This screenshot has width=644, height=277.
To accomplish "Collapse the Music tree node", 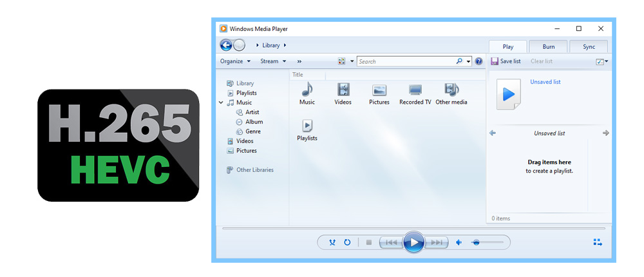I will coord(222,102).
